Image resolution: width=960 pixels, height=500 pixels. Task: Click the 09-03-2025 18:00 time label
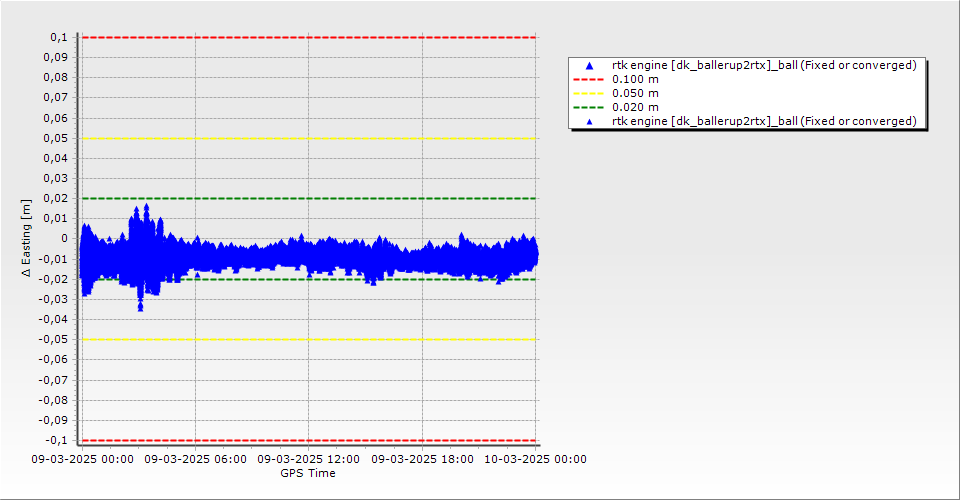coord(422,459)
